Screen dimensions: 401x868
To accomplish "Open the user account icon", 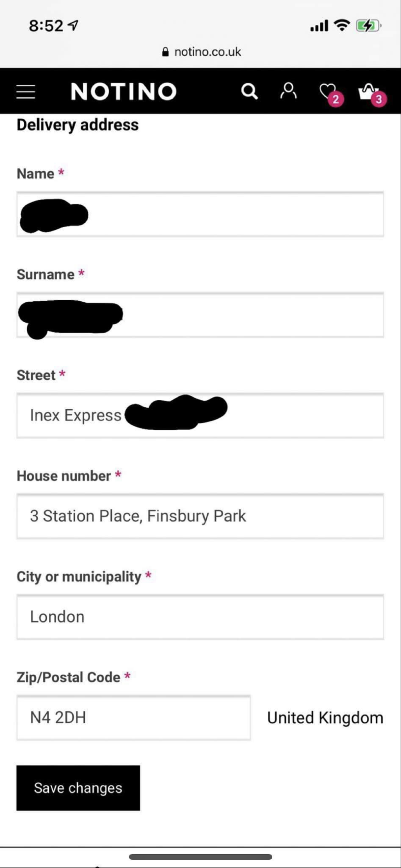I will 289,91.
